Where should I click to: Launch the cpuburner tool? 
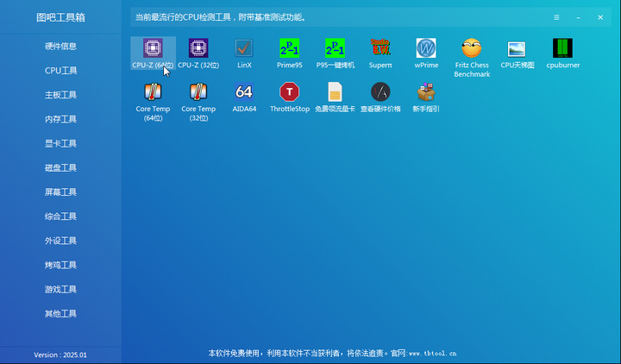[562, 53]
